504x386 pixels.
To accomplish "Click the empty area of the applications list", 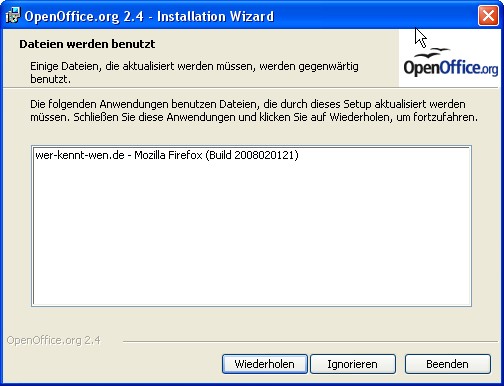I will [x=252, y=233].
